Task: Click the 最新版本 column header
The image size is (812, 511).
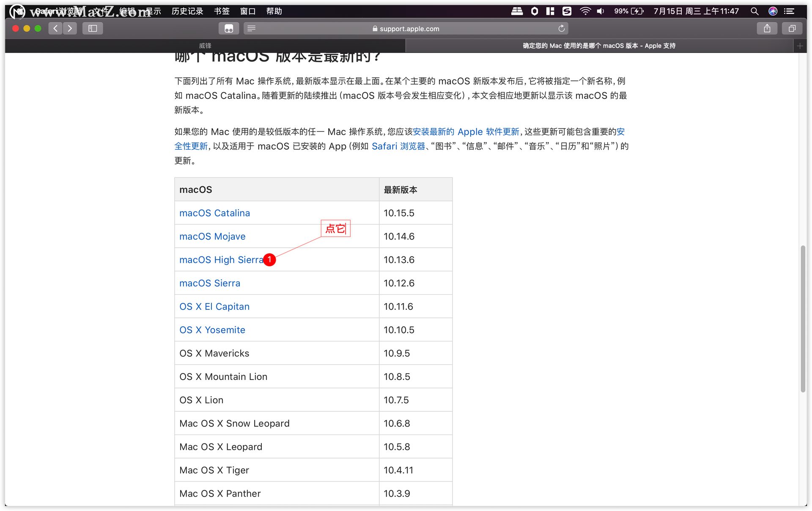Action: [416, 189]
